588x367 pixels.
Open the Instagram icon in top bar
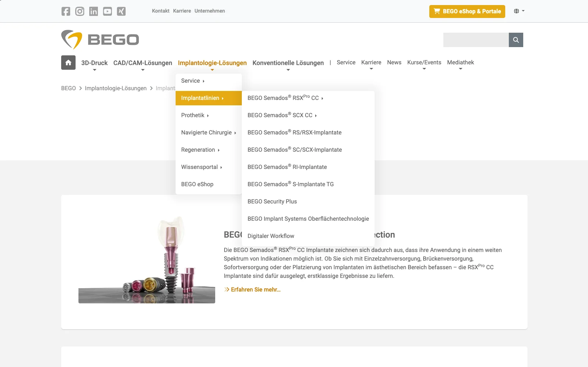80,11
